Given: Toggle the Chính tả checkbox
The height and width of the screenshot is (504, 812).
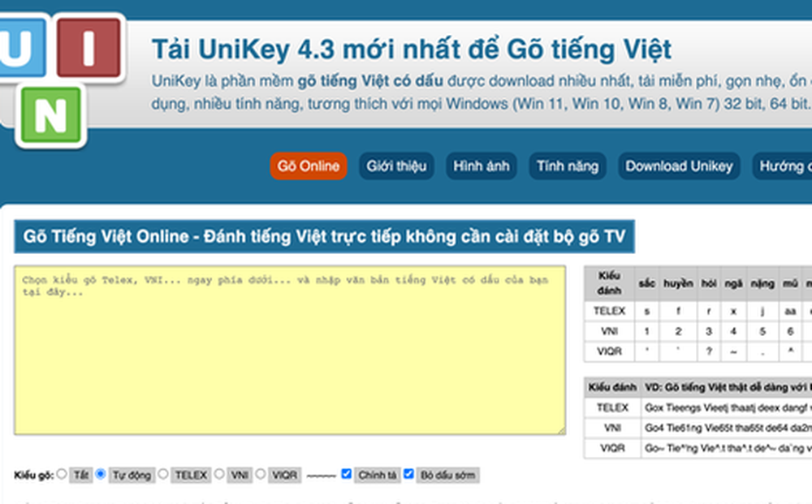Looking at the screenshot, I should click(347, 473).
